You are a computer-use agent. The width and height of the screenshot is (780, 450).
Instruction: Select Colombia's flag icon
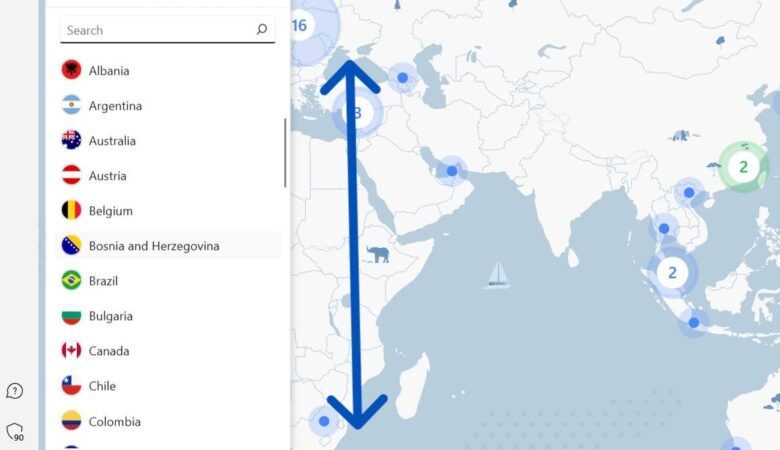coord(71,421)
